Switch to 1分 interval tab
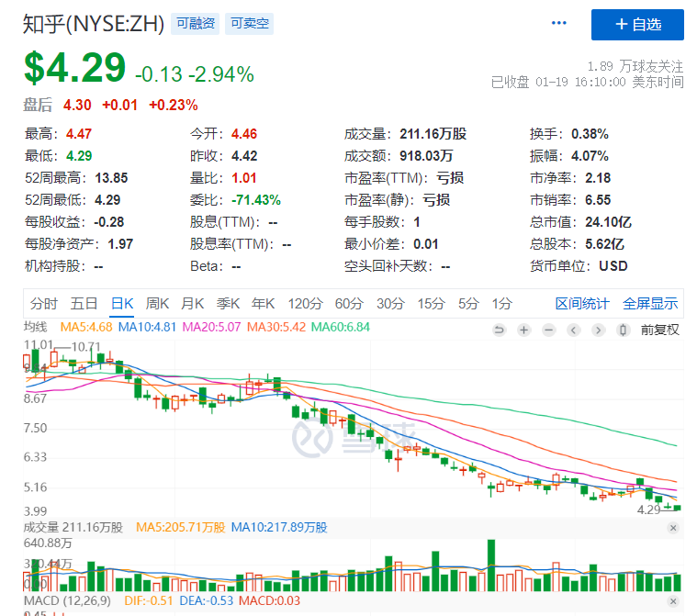Screen dimensions: 697x616 point(501,304)
